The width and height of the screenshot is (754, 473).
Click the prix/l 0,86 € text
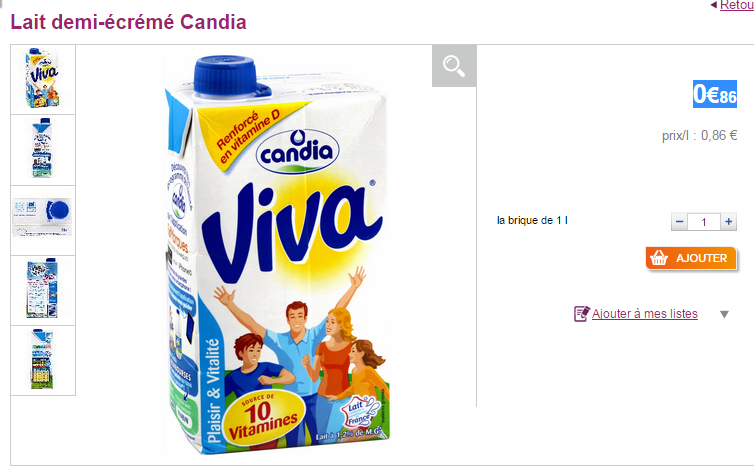(700, 136)
